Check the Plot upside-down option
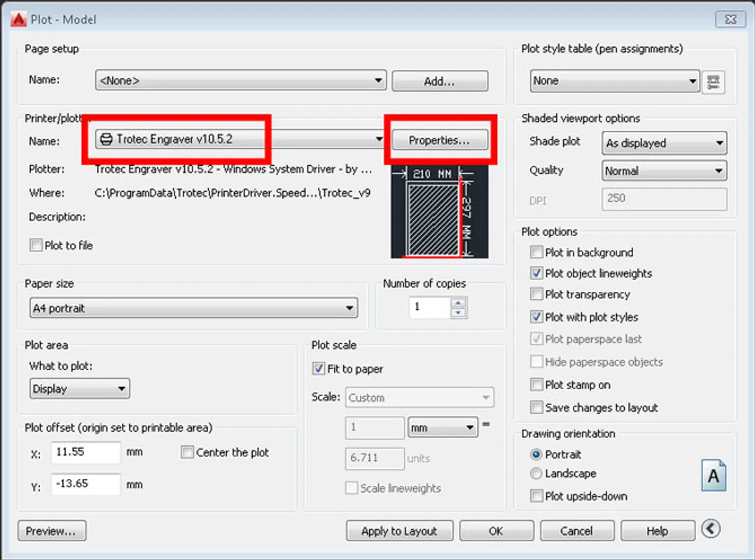The height and width of the screenshot is (560, 755). pos(536,496)
